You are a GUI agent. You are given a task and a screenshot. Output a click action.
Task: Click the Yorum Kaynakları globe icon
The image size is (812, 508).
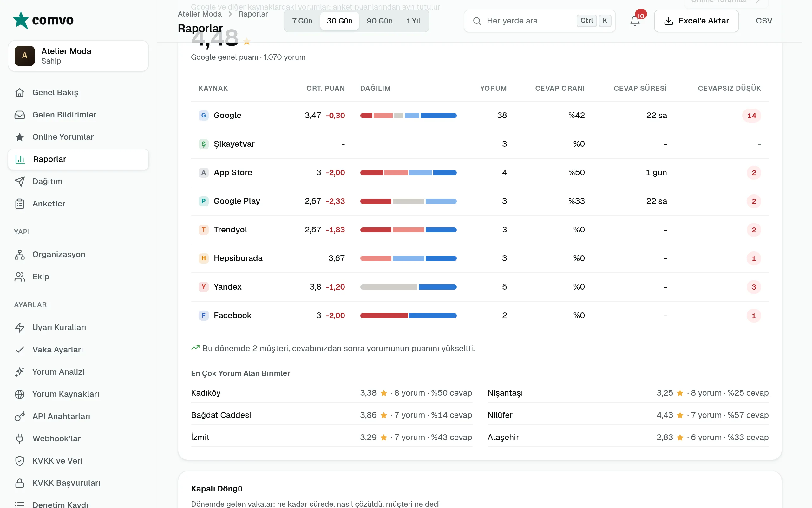20,394
